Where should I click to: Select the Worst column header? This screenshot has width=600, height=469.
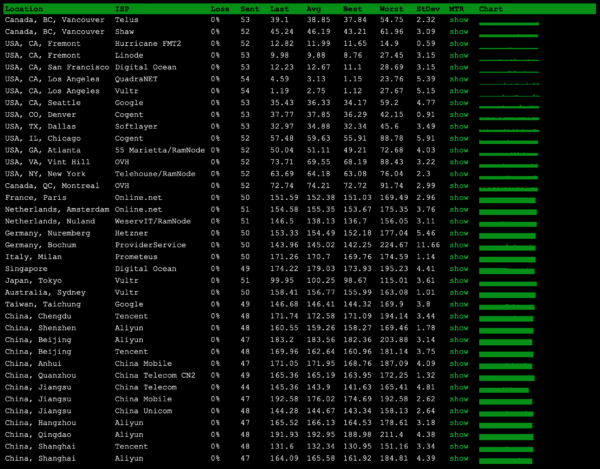pos(391,8)
